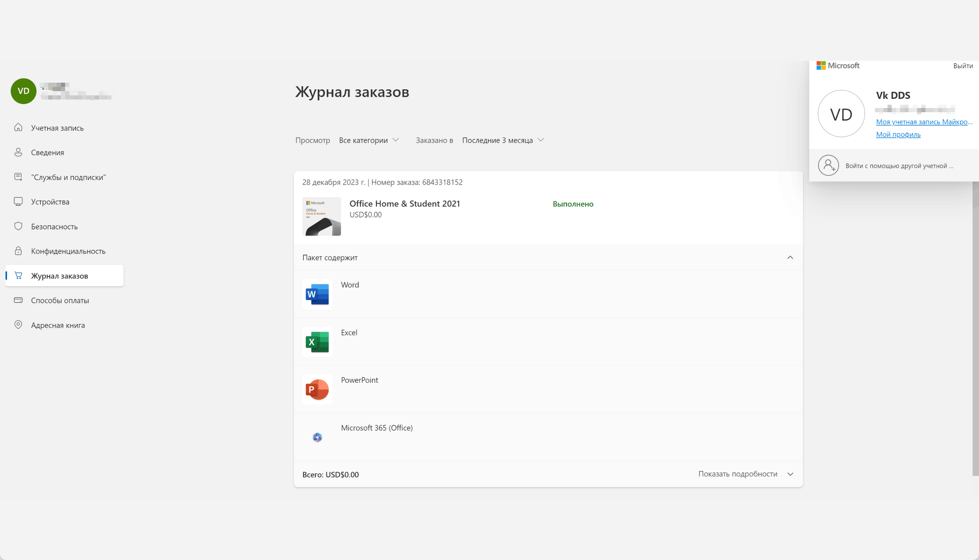Screen dimensions: 979x560
Task: Click the green VD avatar in sidebar
Action: (x=24, y=91)
